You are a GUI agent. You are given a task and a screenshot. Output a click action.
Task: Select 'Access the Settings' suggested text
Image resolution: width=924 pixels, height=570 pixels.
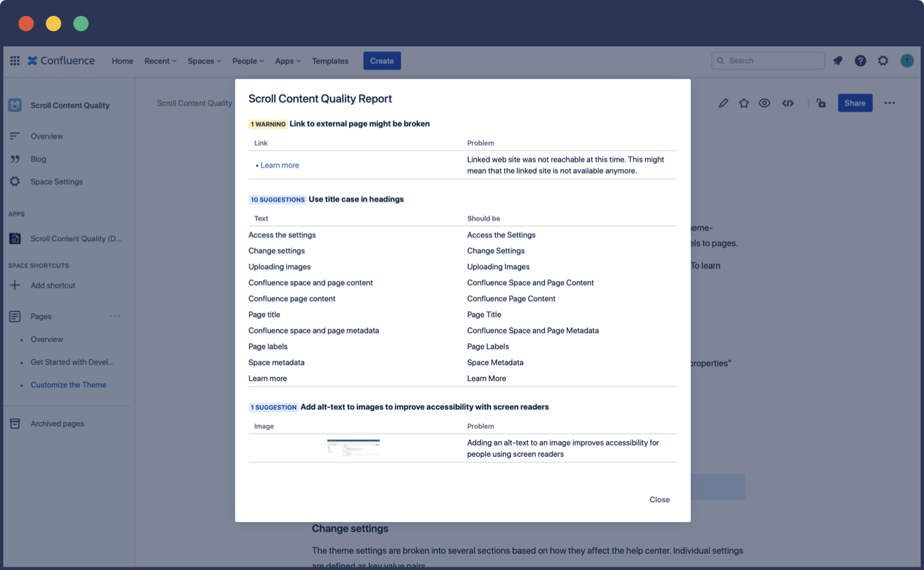tap(501, 235)
